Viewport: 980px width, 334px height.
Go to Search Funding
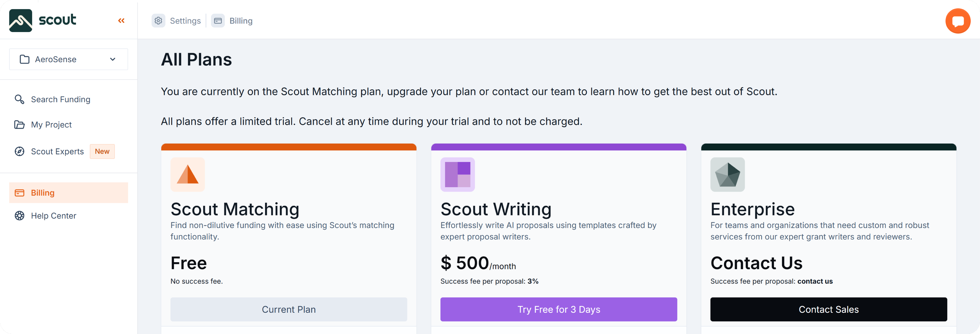(x=61, y=99)
